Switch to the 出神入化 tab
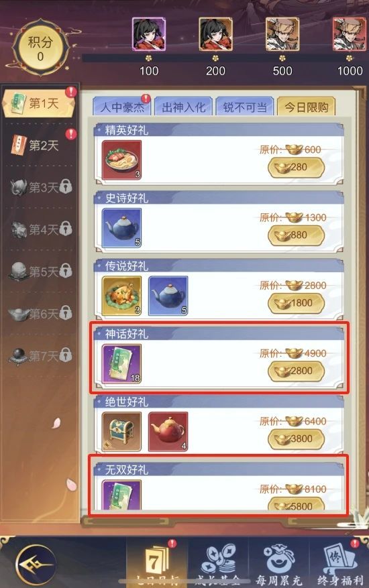Screen dimensions: 369x588 coord(184,107)
